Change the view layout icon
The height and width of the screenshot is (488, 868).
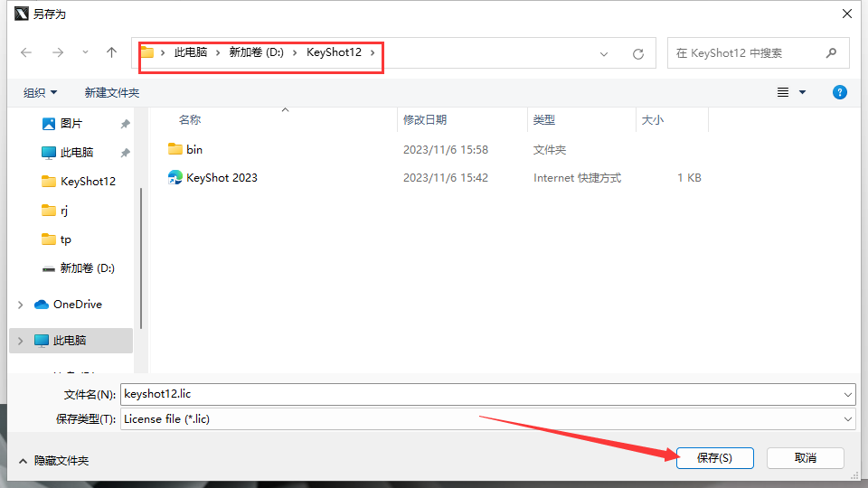783,92
